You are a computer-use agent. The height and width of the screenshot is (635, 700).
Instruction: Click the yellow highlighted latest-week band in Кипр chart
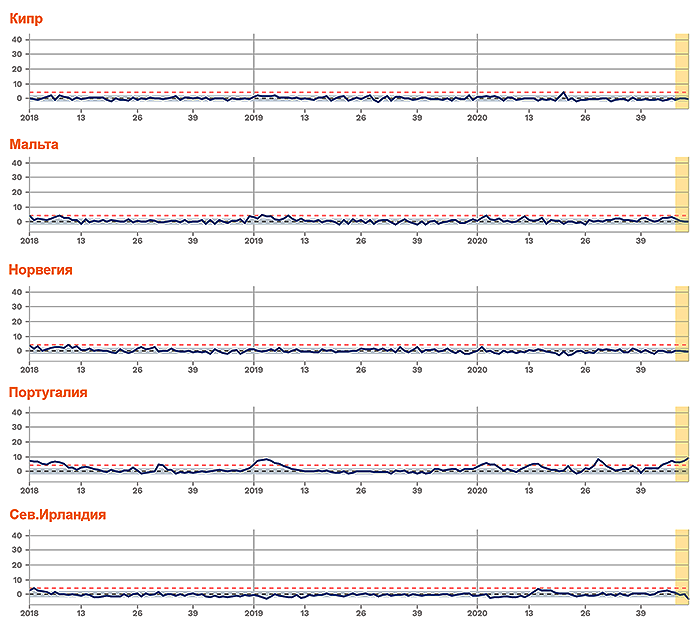[x=682, y=71]
